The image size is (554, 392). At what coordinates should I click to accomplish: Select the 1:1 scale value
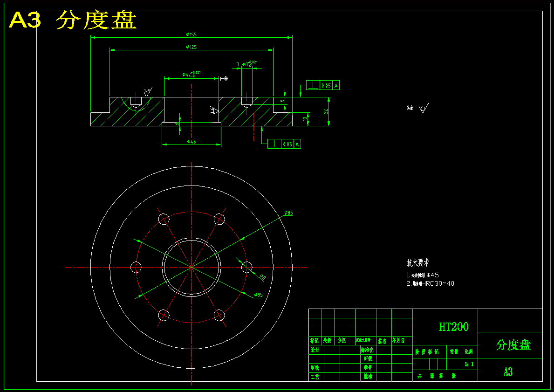(x=469, y=364)
